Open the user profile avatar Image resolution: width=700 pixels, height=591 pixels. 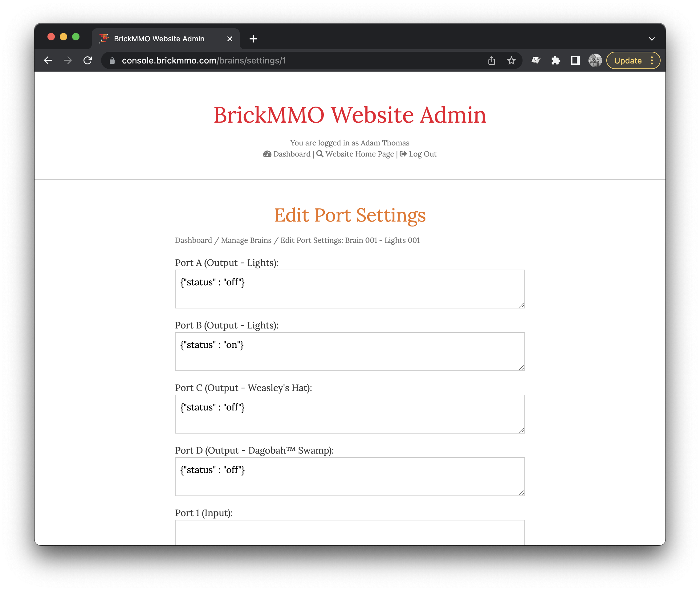point(595,60)
